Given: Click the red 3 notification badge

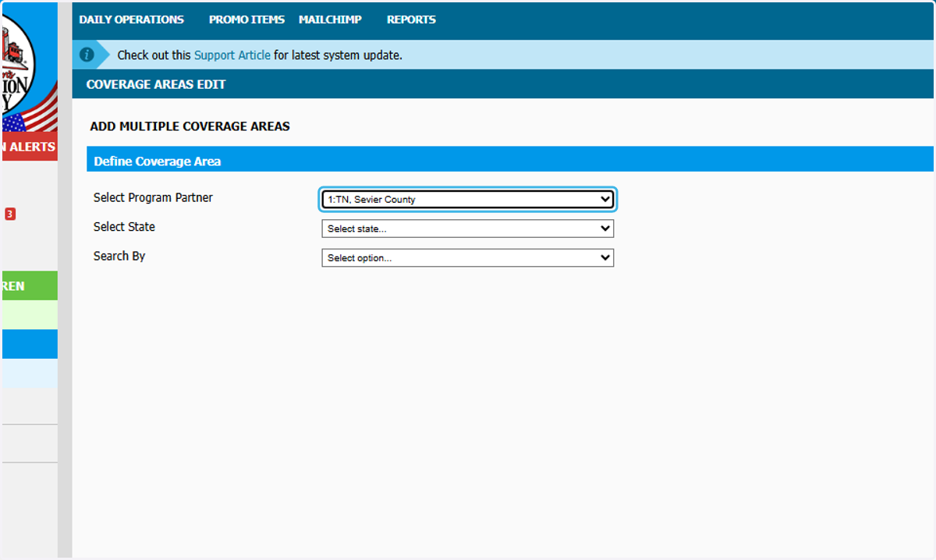Looking at the screenshot, I should pos(10,214).
